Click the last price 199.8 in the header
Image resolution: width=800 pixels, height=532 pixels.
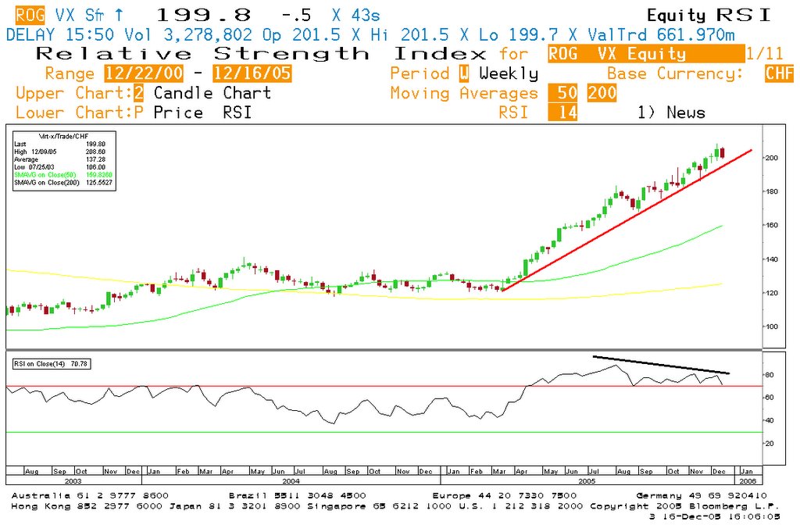(x=203, y=15)
